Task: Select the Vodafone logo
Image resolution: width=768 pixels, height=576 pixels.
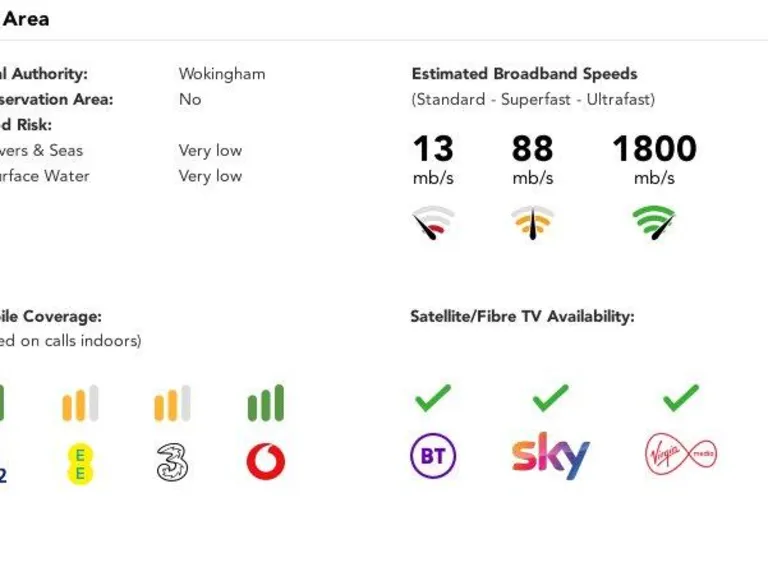Action: point(265,461)
